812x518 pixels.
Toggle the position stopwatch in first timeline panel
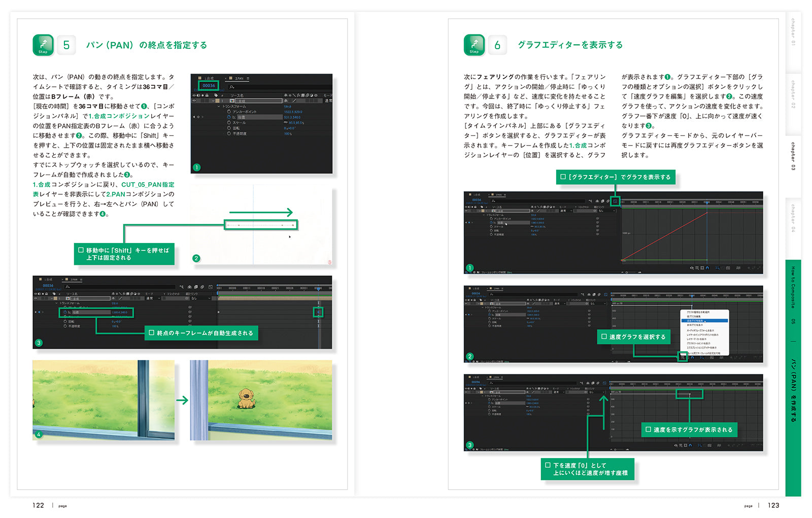click(229, 117)
